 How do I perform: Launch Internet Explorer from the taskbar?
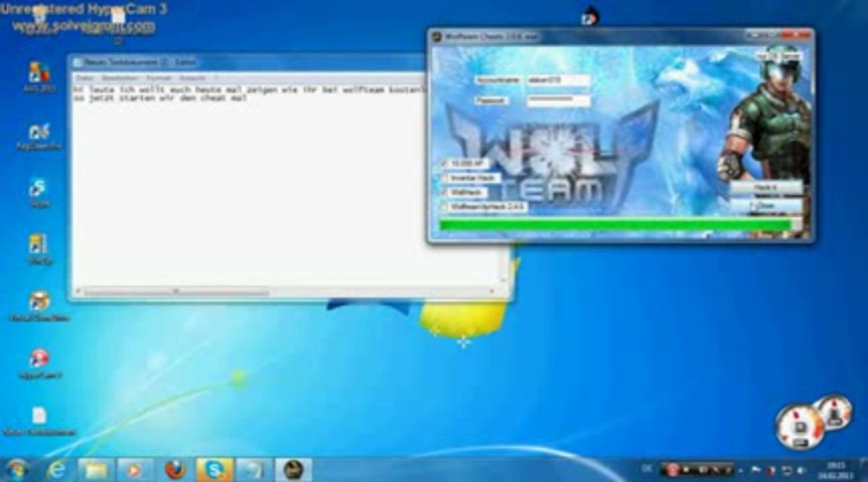coord(57,470)
